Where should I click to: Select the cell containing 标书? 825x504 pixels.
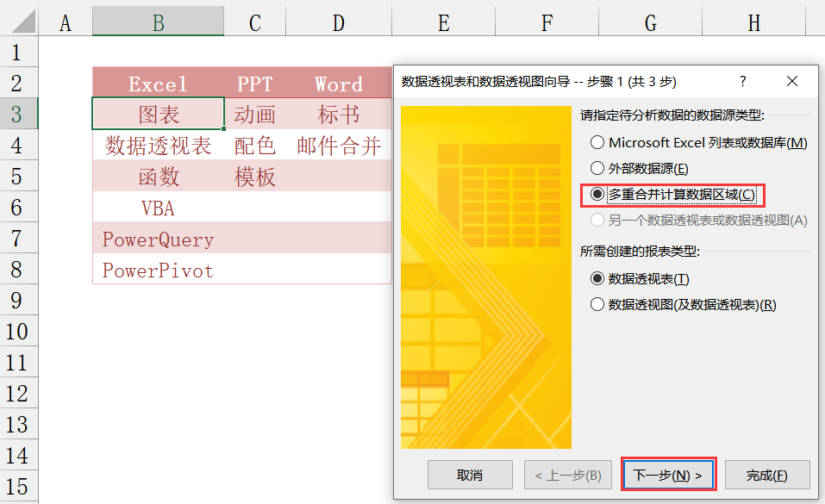coord(338,114)
